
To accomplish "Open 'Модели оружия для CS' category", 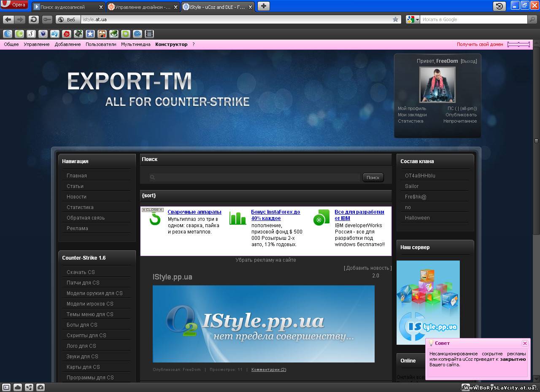I will pos(94,293).
